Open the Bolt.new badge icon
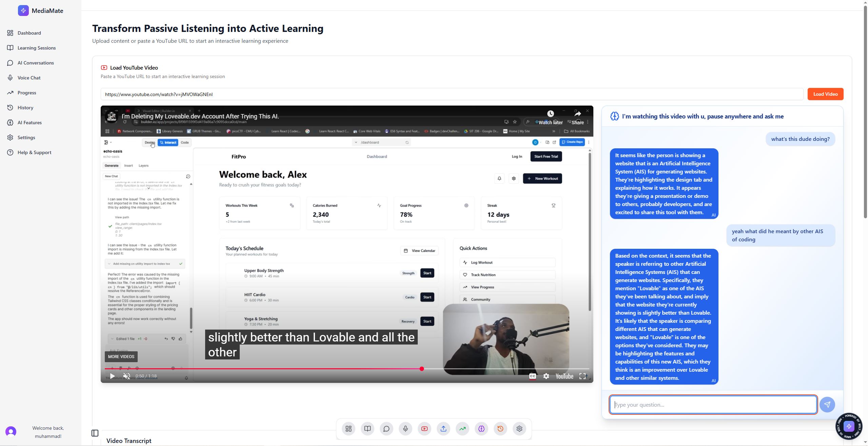 (849, 426)
